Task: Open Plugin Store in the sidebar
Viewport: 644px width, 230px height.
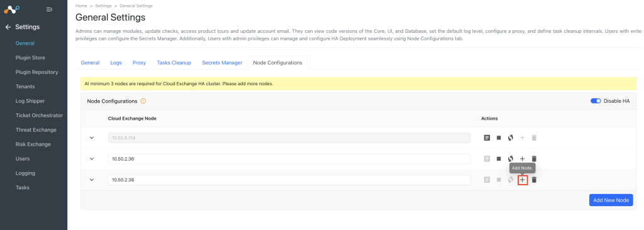Action: [30, 57]
